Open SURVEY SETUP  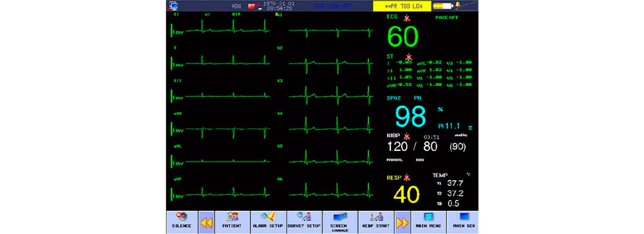(304, 222)
